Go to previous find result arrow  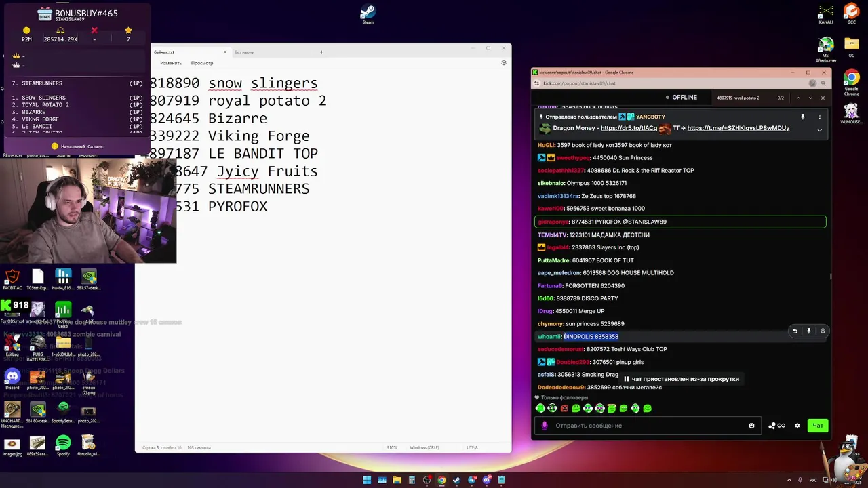[x=798, y=98]
